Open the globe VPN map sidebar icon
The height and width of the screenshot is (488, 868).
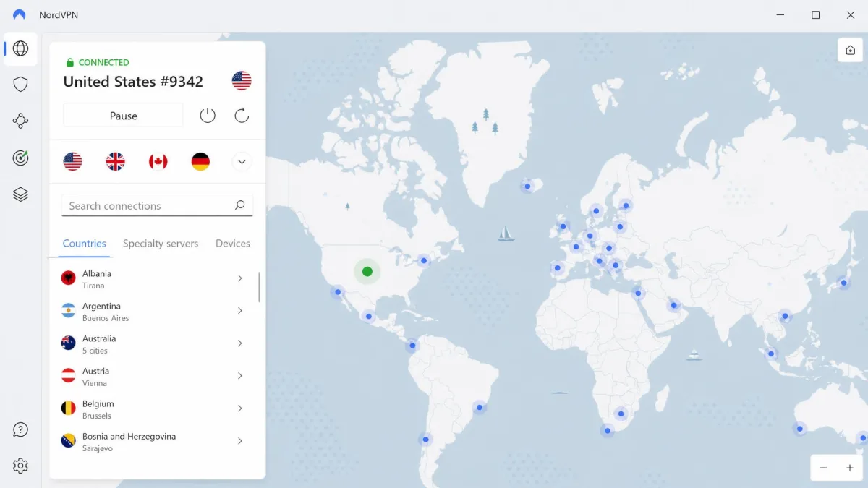tap(21, 48)
